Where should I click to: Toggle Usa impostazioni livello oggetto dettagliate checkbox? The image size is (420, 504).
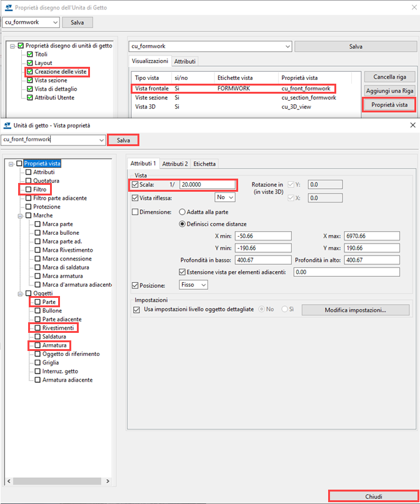point(137,310)
